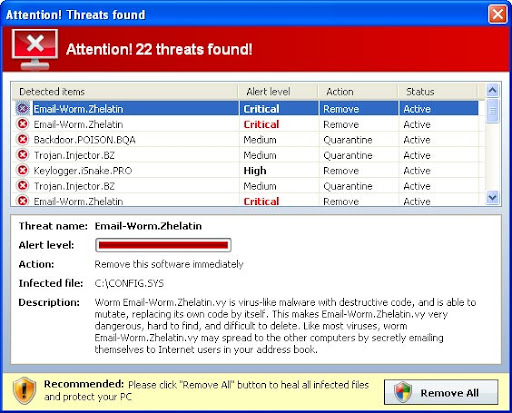The image size is (512, 413).
Task: Click the Remove All button
Action: (x=441, y=392)
